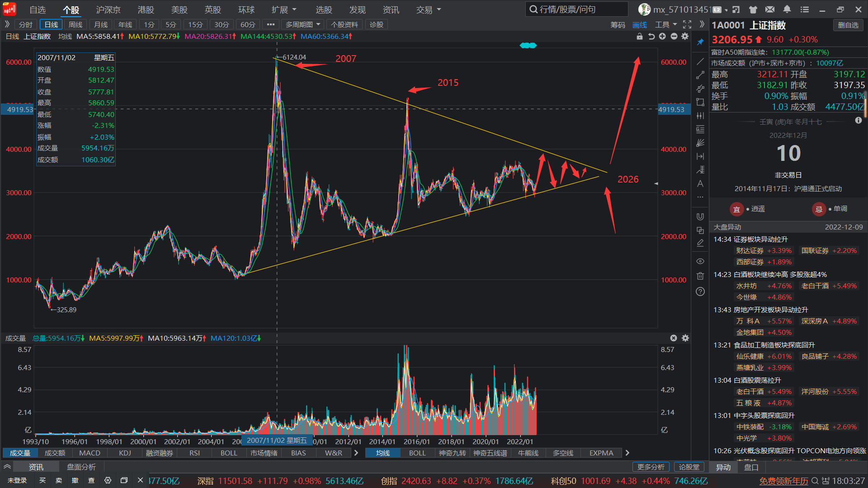Open the skin theme shirt icon

753,9
